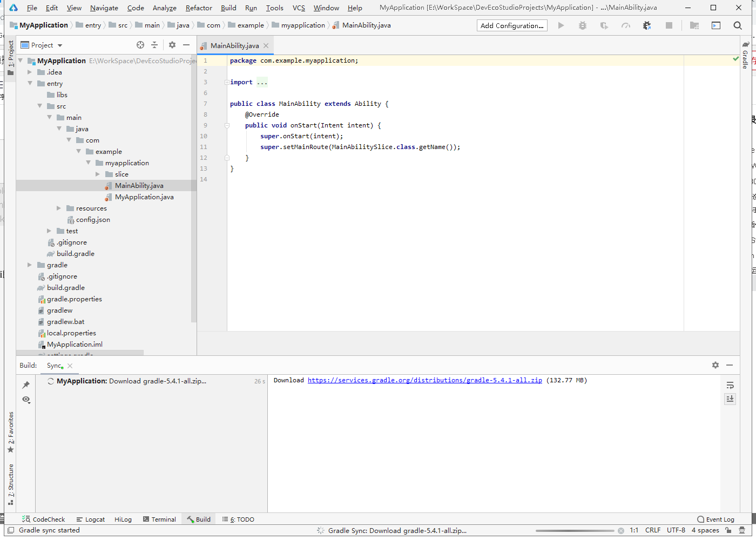The image size is (756, 540).
Task: Locate the current file with the crosshair icon
Action: click(x=140, y=45)
